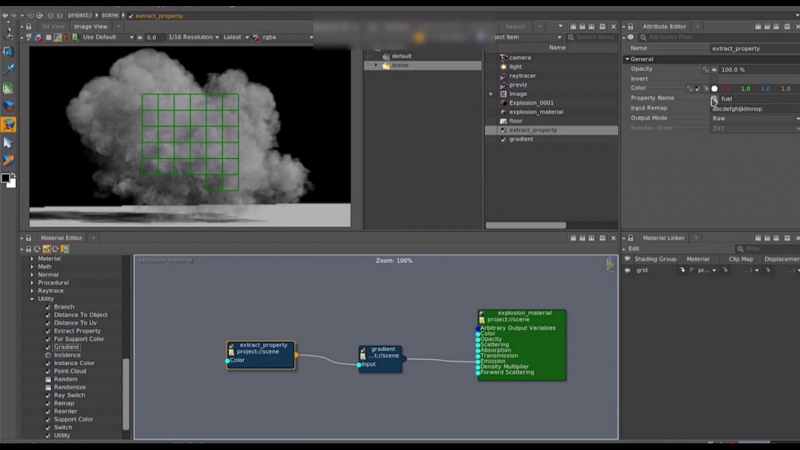This screenshot has width=800, height=450.
Task: Open the Output Mode Raw dropdown
Action: coord(756,118)
